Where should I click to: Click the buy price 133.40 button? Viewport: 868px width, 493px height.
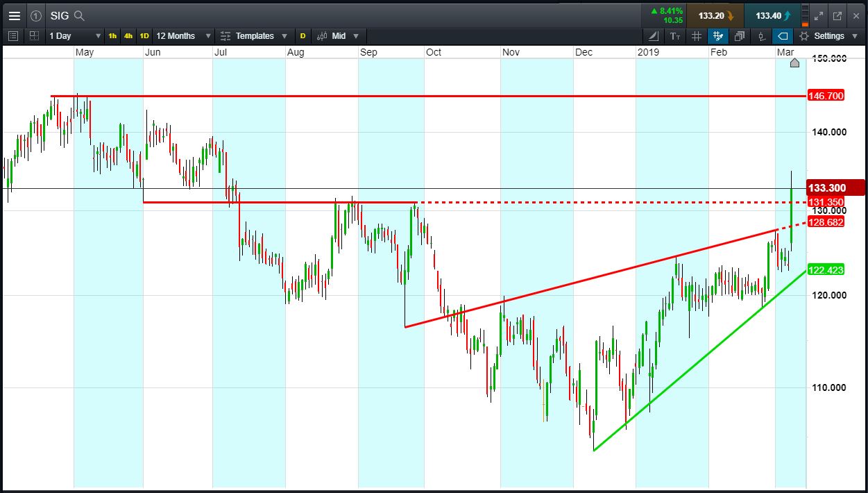773,15
